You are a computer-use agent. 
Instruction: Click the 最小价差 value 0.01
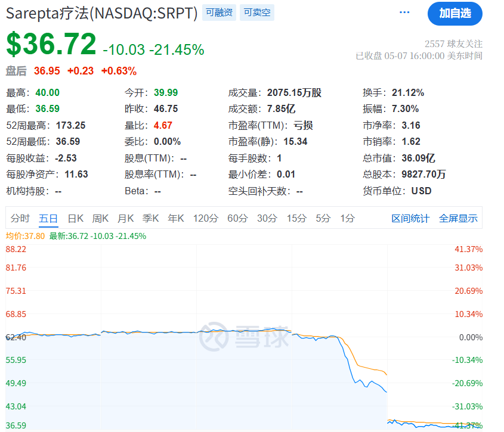coord(286,174)
